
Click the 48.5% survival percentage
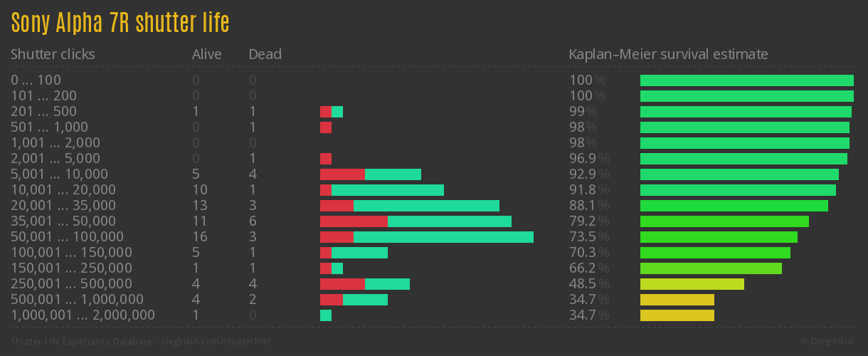coord(588,284)
